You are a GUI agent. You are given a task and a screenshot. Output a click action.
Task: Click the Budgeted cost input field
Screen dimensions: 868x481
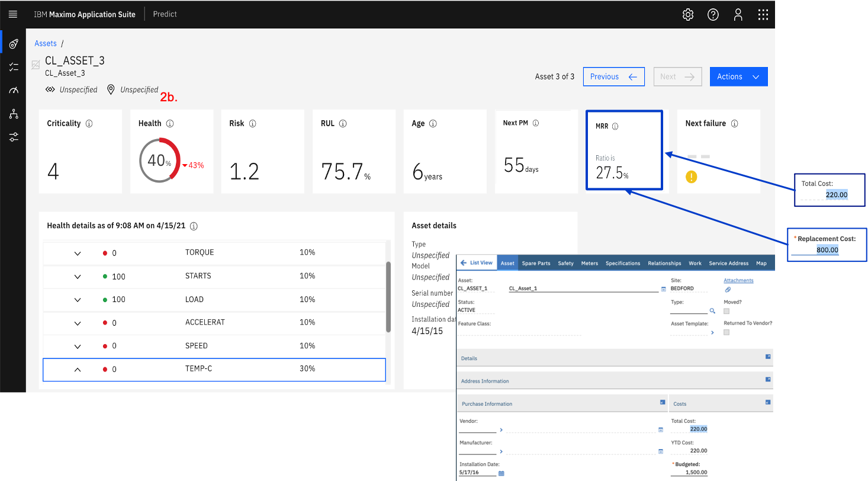pyautogui.click(x=689, y=473)
